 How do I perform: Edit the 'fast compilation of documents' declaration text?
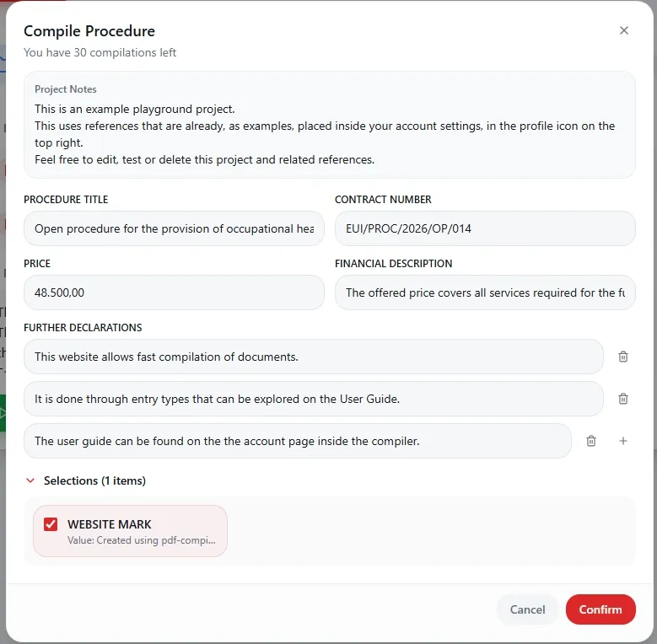313,357
